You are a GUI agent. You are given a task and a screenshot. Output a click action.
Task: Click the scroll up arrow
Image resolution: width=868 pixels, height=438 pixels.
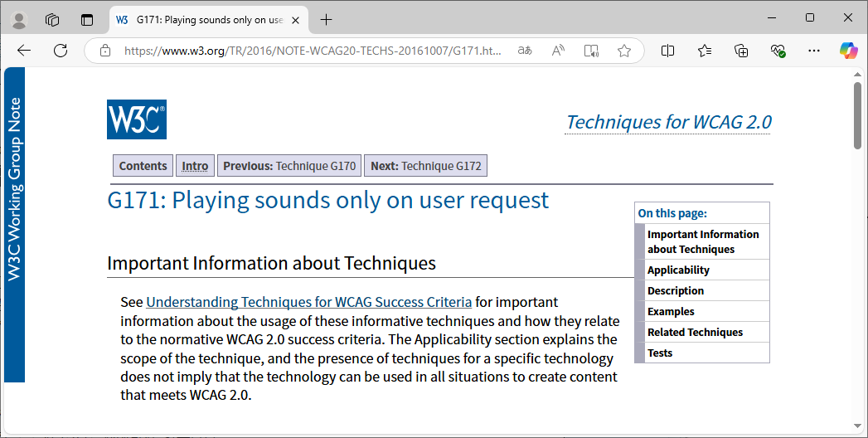(857, 74)
